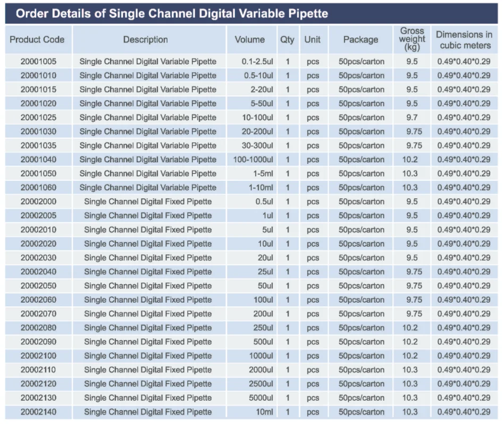Click the Package column header
The height and width of the screenshot is (424, 504).
tap(360, 39)
